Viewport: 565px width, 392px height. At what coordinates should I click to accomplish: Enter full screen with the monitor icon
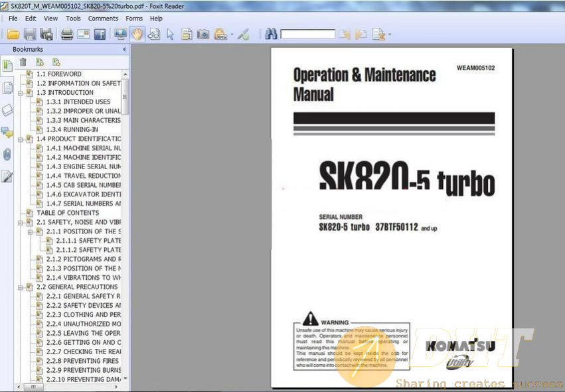[120, 34]
